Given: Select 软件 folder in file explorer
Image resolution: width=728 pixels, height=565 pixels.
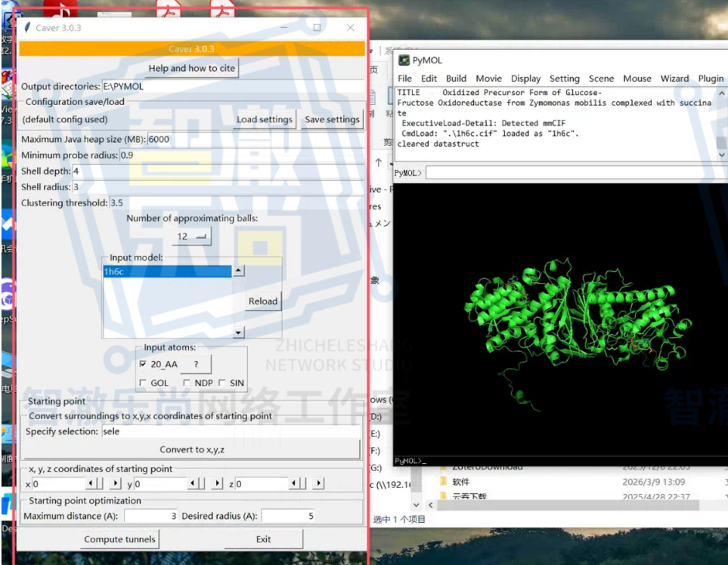Looking at the screenshot, I should 460,482.
